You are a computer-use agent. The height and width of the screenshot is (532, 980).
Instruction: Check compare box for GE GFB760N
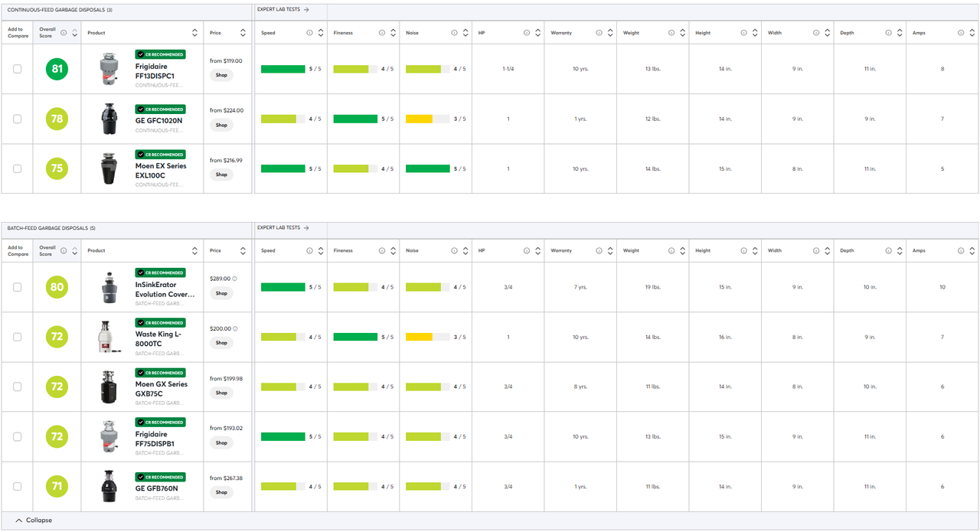click(17, 486)
